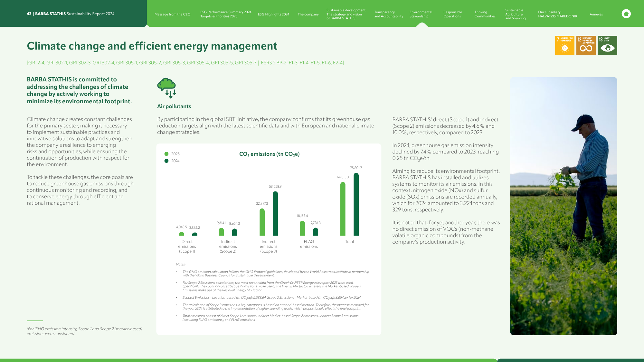Click the 3,862.2 Scope 1 value label
Viewport: 644px width, 362px height.
[194, 227]
